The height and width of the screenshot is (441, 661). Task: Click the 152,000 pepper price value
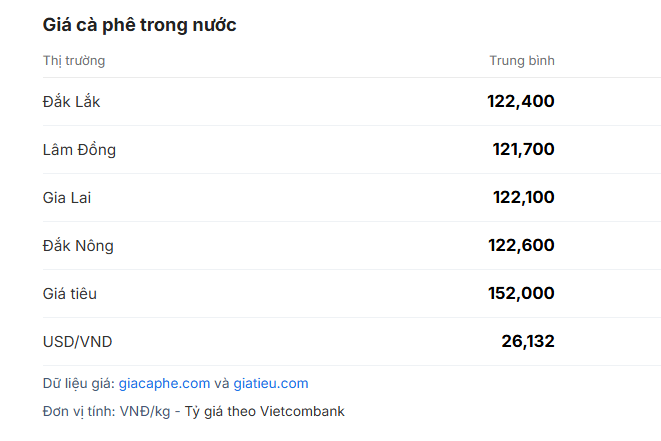pos(521,293)
